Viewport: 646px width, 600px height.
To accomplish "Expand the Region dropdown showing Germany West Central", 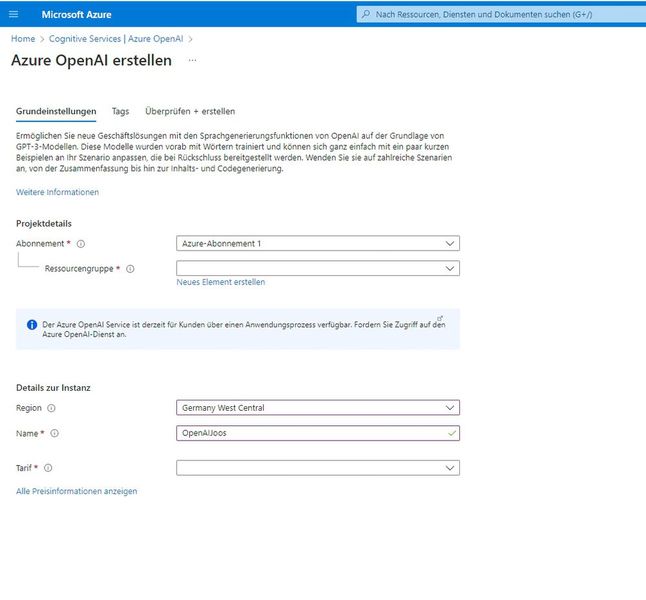I will tap(318, 408).
